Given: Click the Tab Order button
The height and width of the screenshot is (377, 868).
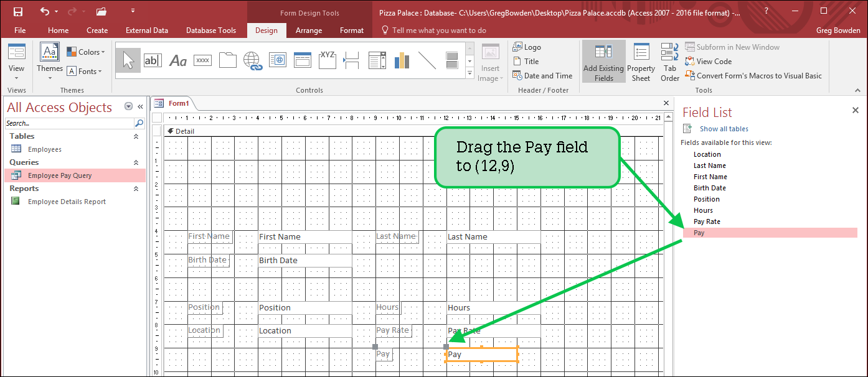Looking at the screenshot, I should coord(670,62).
